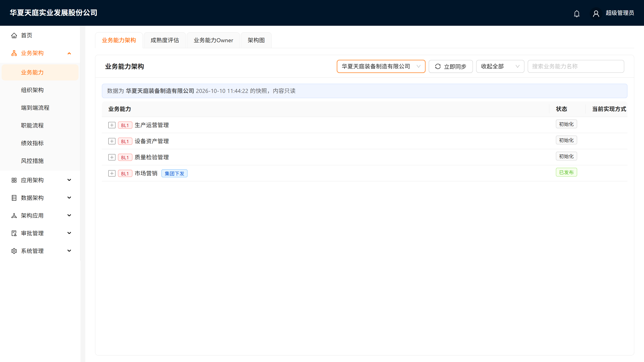
Task: Expand the 应用架构 menu chevron
Action: click(x=69, y=180)
